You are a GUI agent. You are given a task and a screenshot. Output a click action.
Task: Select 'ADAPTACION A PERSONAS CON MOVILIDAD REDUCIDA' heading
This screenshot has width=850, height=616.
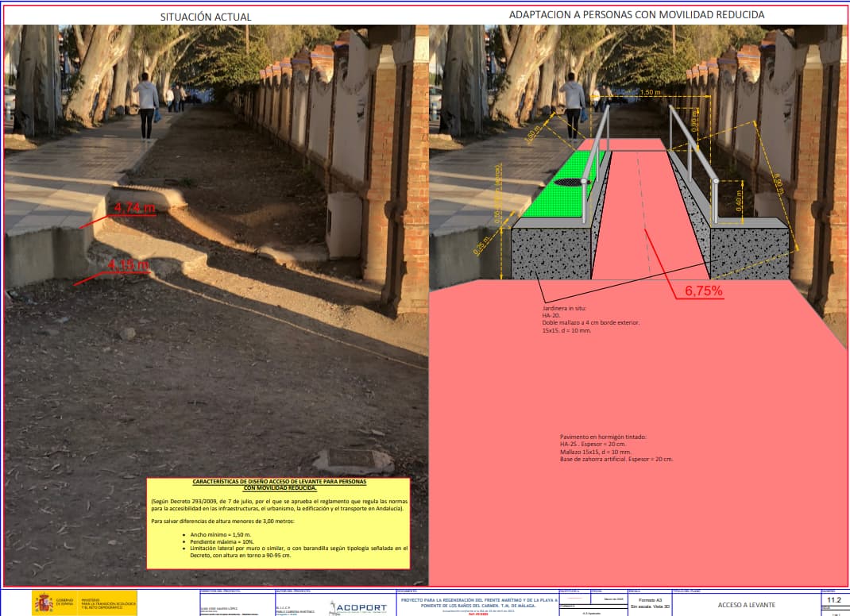(636, 14)
